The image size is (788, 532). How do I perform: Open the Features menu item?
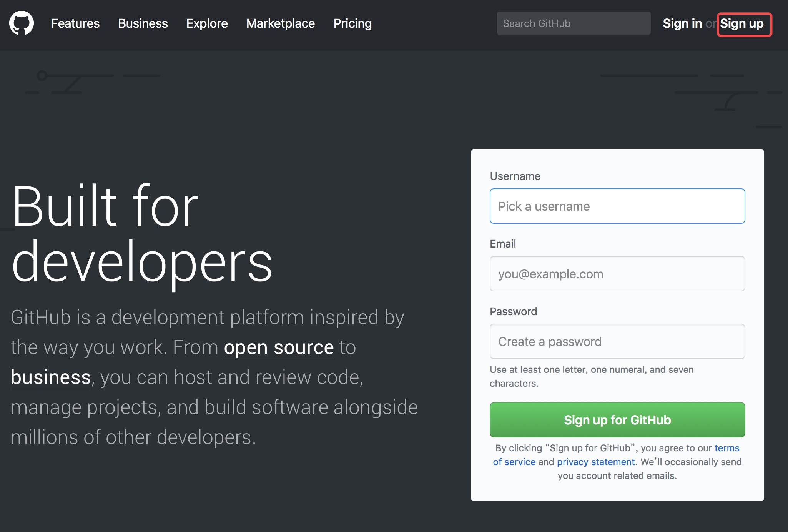[75, 23]
